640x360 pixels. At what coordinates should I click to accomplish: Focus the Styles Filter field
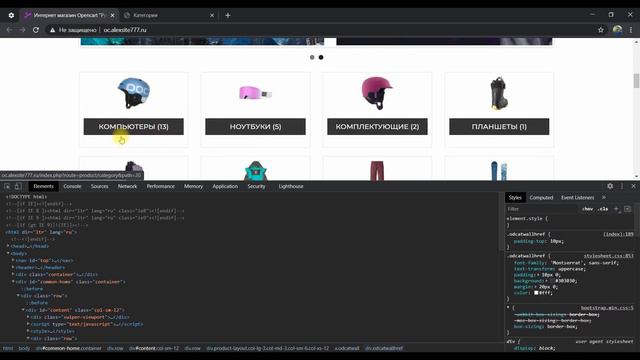pos(542,209)
